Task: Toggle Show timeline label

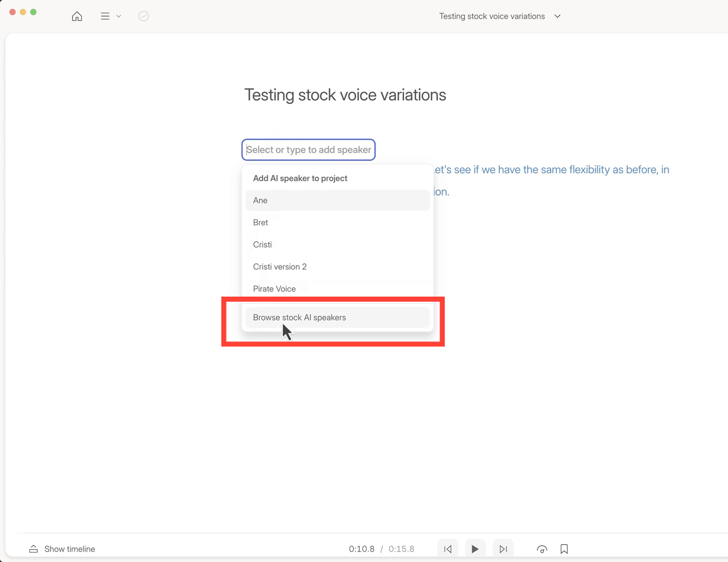Action: 70,549
